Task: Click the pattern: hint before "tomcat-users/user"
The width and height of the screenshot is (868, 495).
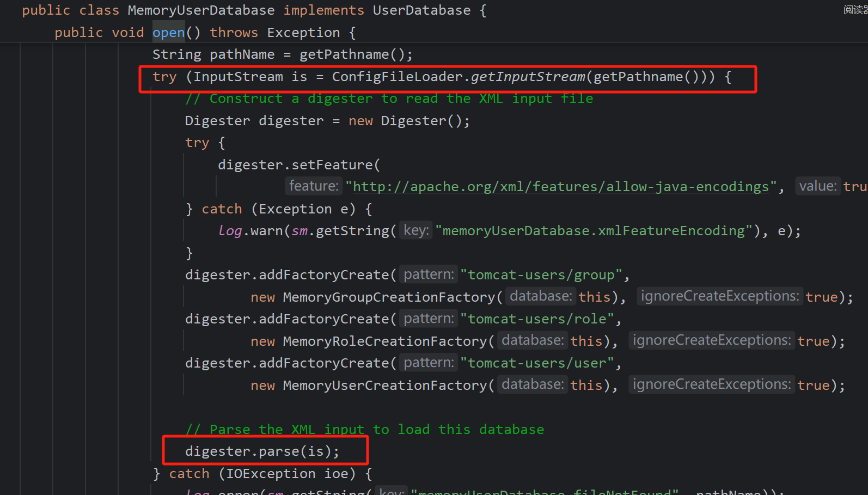Action: pos(429,363)
